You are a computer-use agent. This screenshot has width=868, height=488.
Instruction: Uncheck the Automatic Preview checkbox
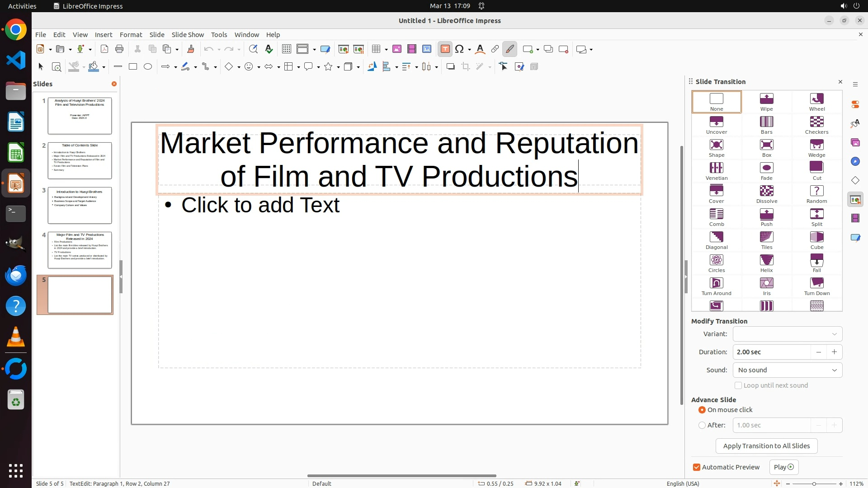click(697, 467)
